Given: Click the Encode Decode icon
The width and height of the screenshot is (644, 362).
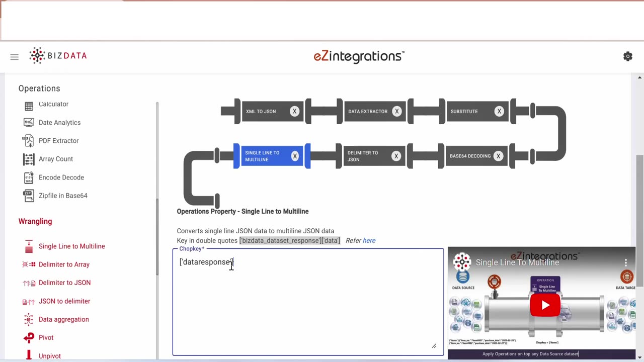Looking at the screenshot, I should click(29, 177).
